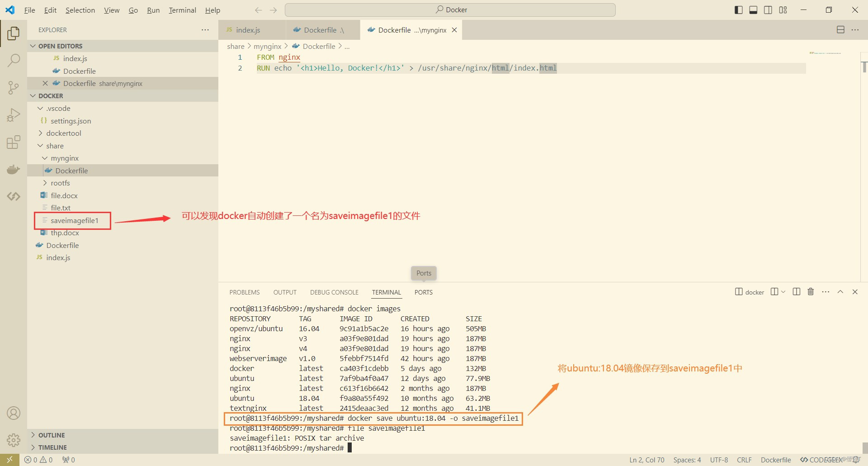Switch to the OUTPUT panel tab
Viewport: 868px width, 466px height.
point(285,292)
